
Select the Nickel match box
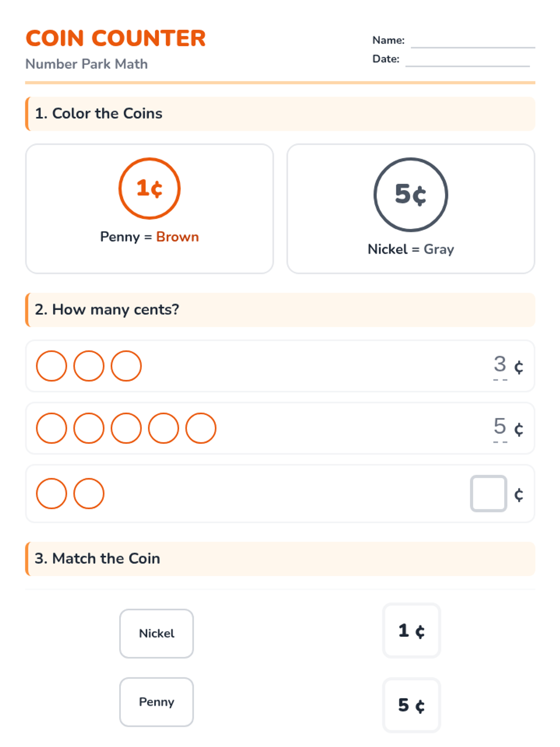156,634
